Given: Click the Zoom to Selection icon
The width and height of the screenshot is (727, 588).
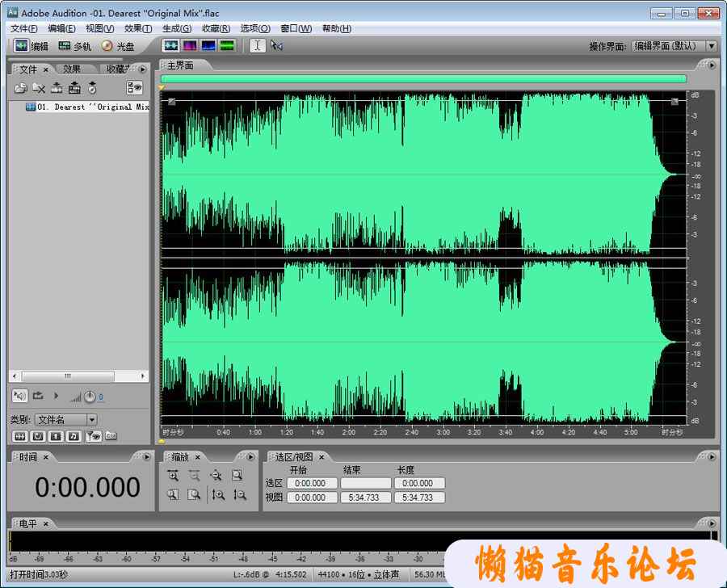Looking at the screenshot, I should click(x=237, y=475).
